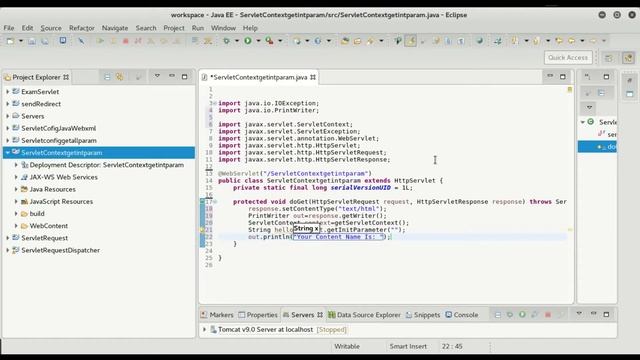
Task: Select the Servletconfiggetallparam project
Action: coord(59,140)
